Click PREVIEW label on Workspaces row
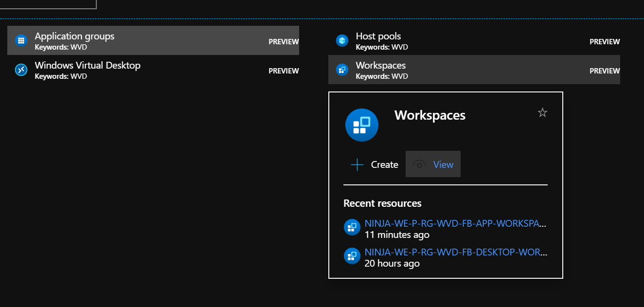644x307 pixels. 605,71
